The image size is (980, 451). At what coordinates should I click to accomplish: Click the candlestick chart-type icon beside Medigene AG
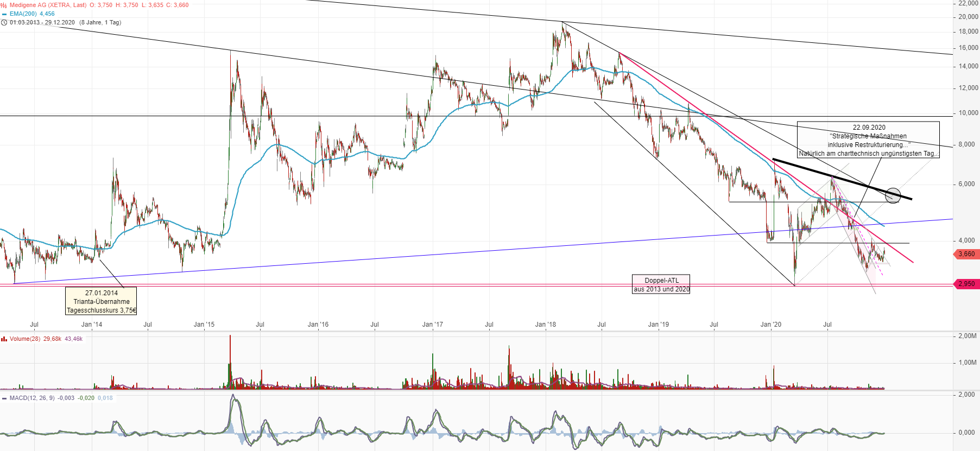coord(4,5)
